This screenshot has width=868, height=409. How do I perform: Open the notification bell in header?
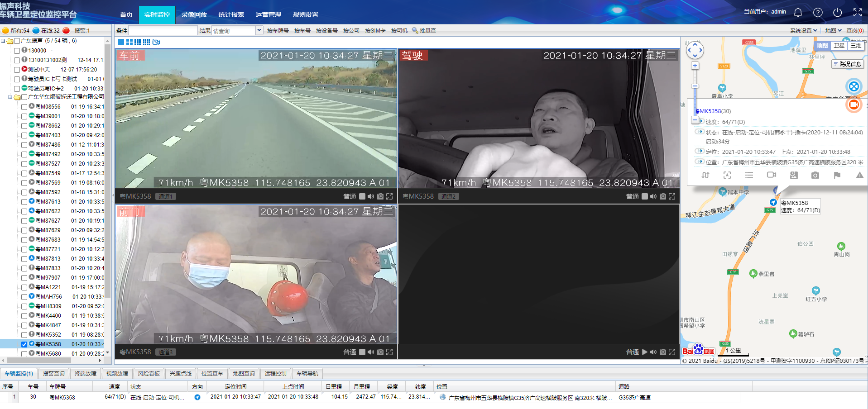click(798, 13)
